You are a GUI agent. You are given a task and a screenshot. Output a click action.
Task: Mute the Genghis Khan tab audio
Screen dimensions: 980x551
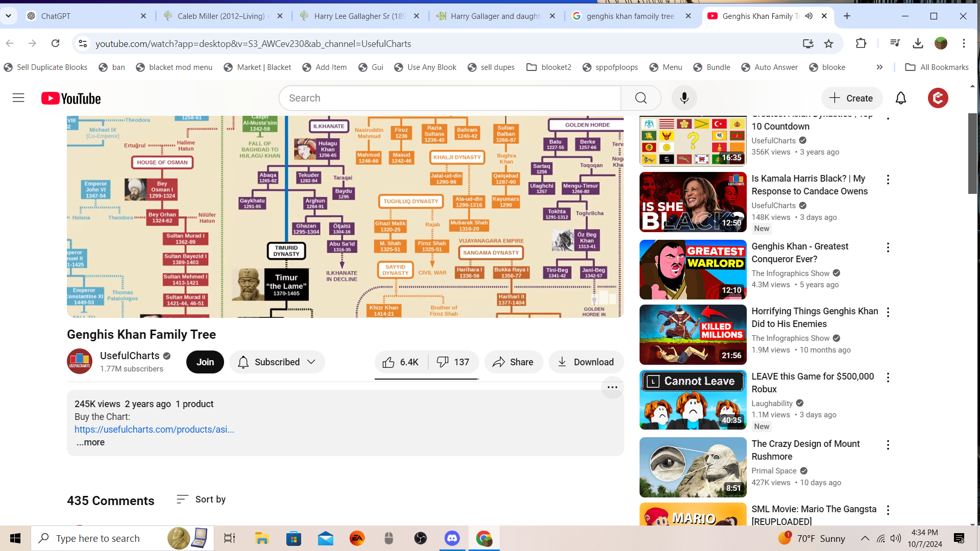(809, 16)
